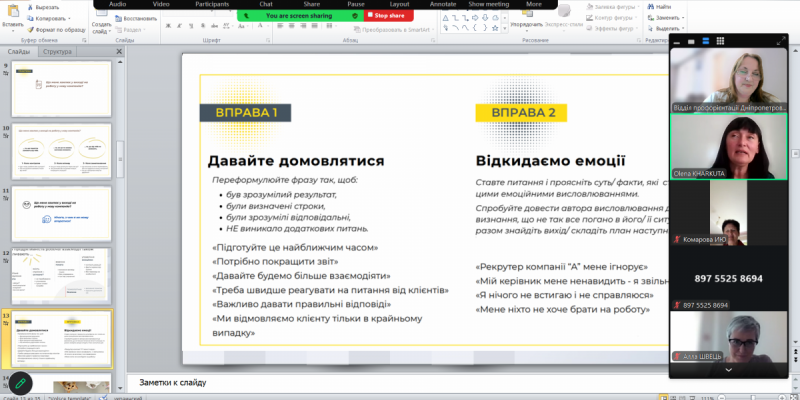Select slide 10 thumbnail
This screenshot has width=800, height=400.
(61, 151)
